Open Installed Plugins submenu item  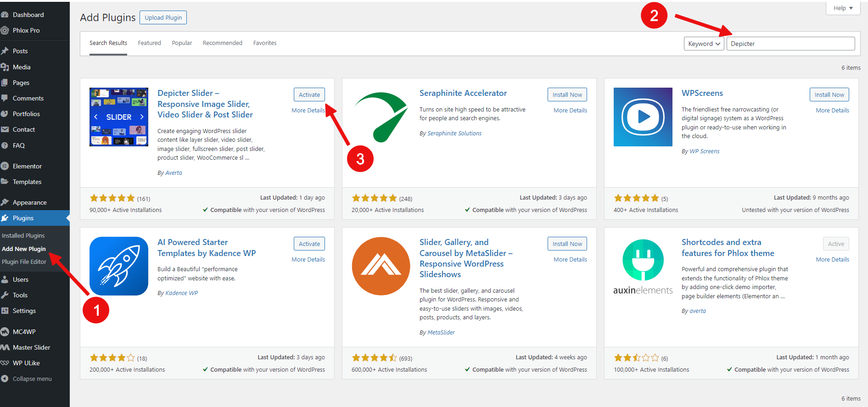point(23,235)
